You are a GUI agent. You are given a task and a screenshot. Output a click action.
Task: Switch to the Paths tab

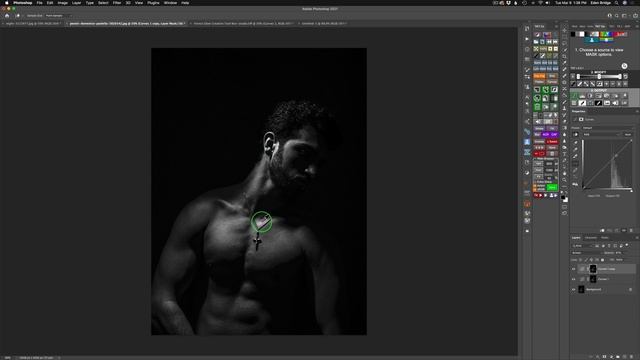coord(604,238)
